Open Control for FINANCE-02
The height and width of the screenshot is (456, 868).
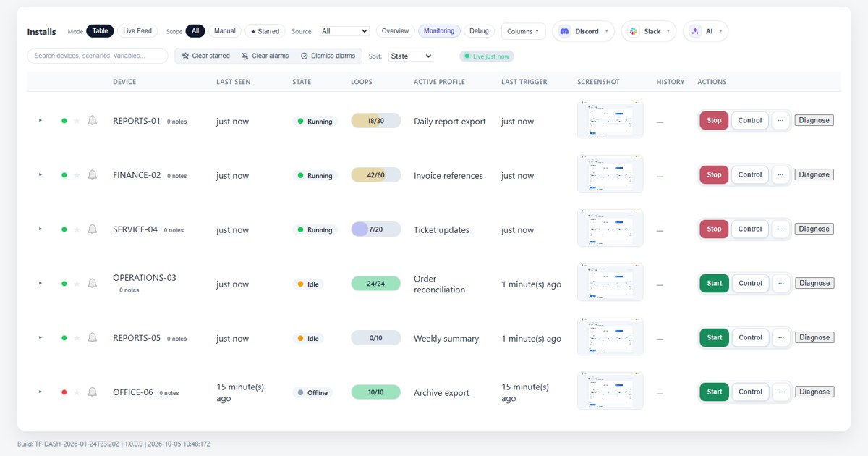tap(750, 175)
